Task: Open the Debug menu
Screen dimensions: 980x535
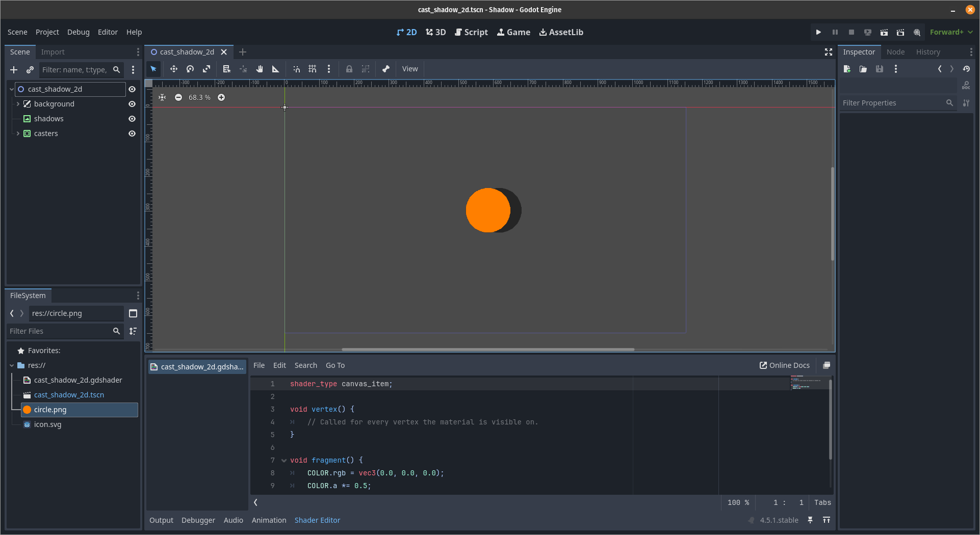Action: 78,32
